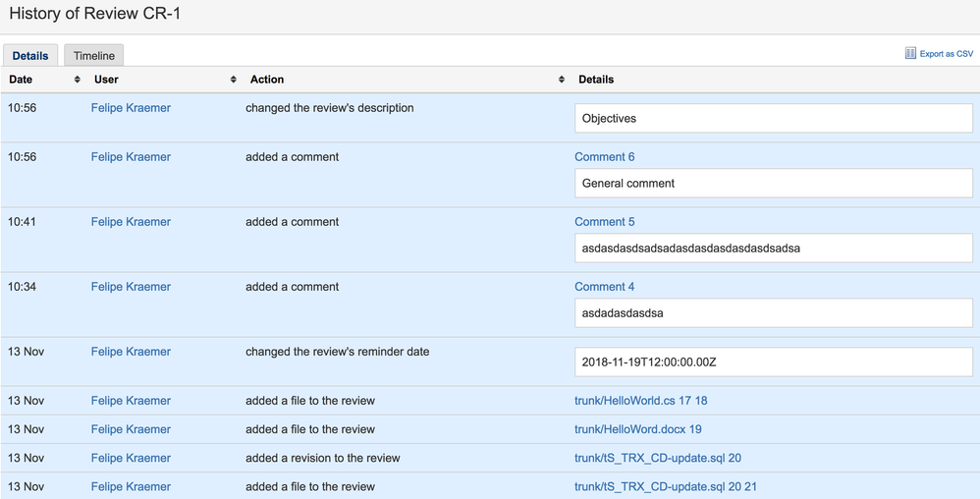Open the Comment 6 link
The image size is (980, 499).
604,157
